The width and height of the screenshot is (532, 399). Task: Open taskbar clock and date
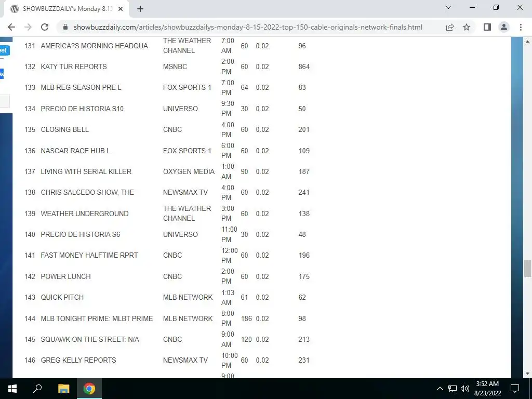pyautogui.click(x=487, y=389)
